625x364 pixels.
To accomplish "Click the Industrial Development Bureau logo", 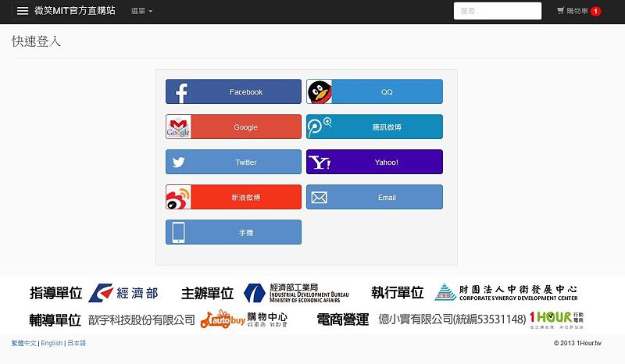I will (x=296, y=293).
